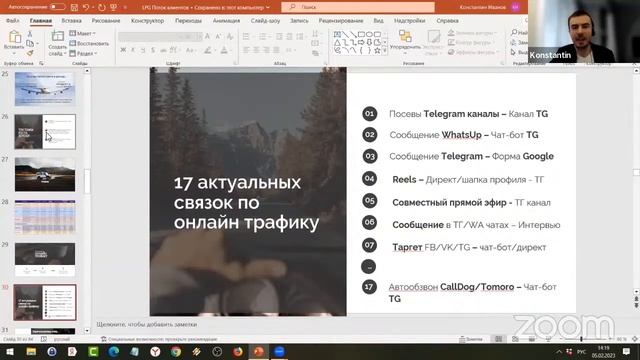Decrease font size with the smaller A icon
The image size is (640, 360).
(218, 37)
